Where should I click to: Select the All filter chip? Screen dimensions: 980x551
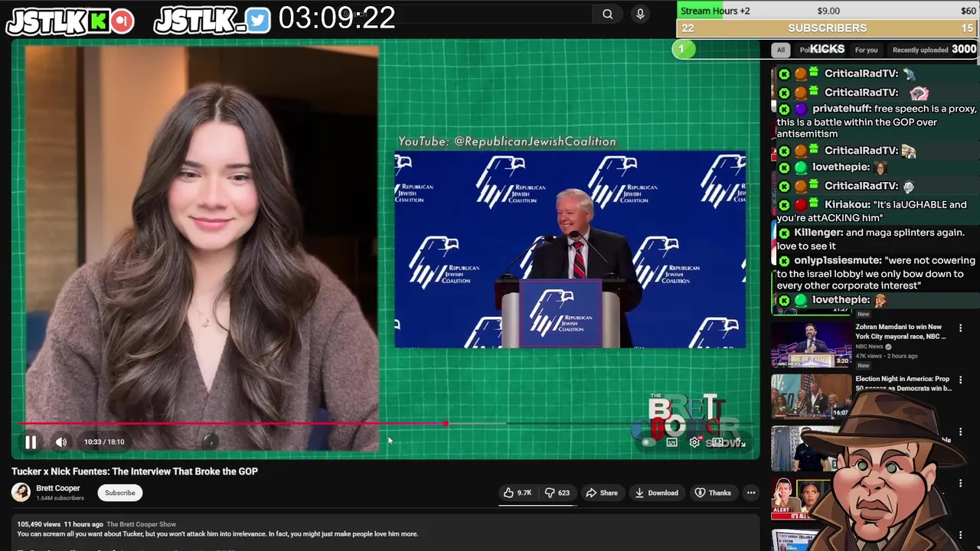click(x=780, y=50)
